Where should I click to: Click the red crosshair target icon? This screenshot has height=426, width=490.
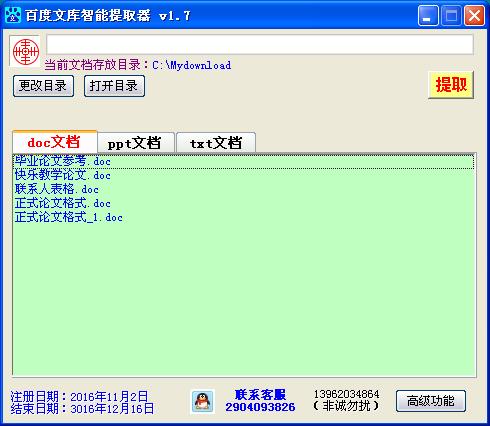pos(25,51)
